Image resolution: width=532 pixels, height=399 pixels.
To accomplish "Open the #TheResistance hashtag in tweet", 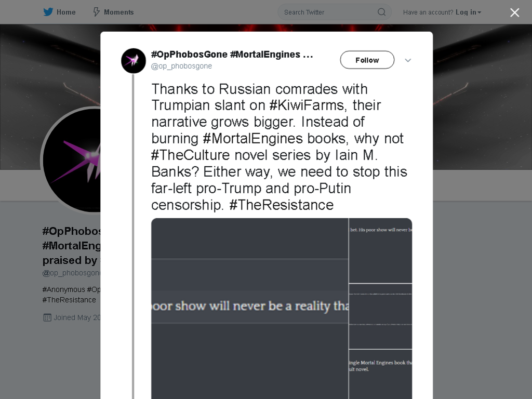I will click(x=282, y=205).
